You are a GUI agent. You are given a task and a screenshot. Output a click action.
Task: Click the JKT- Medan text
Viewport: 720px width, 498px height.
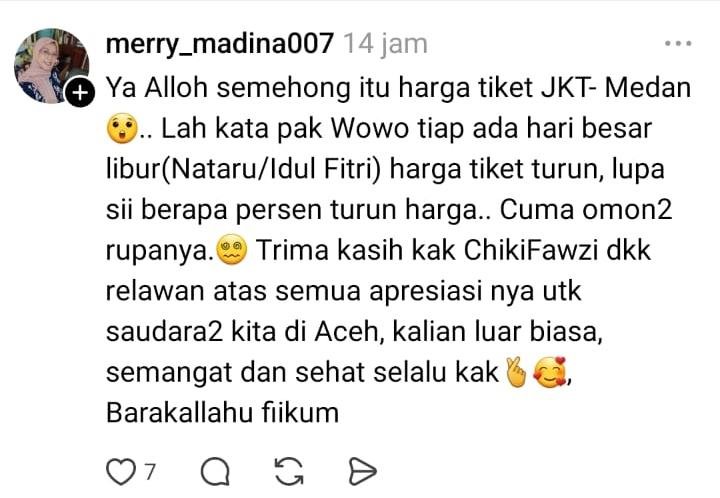point(615,88)
